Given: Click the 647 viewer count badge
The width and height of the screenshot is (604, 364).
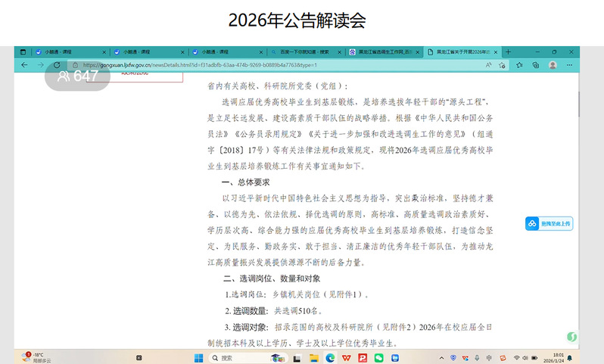Looking at the screenshot, I should [77, 76].
